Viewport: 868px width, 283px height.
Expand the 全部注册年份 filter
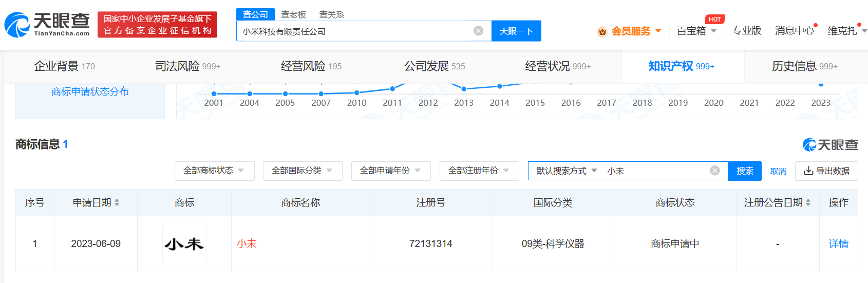(x=479, y=171)
